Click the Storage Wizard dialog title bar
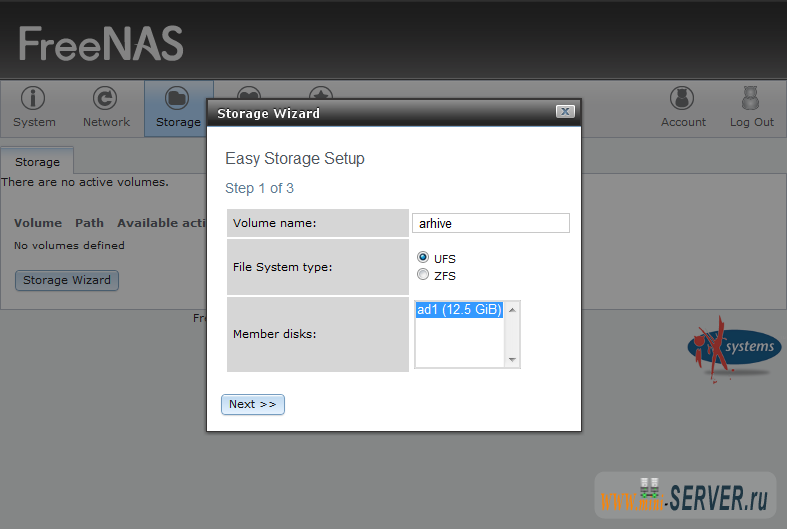 pyautogui.click(x=394, y=113)
